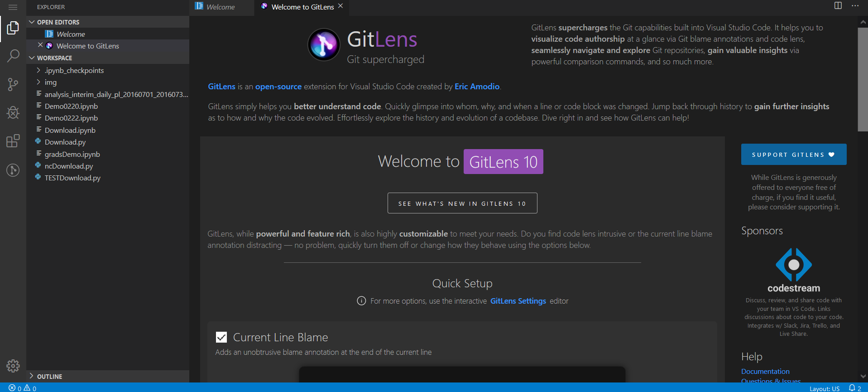This screenshot has width=868, height=392.
Task: Toggle the Current Line Blame checkbox
Action: [x=221, y=337]
